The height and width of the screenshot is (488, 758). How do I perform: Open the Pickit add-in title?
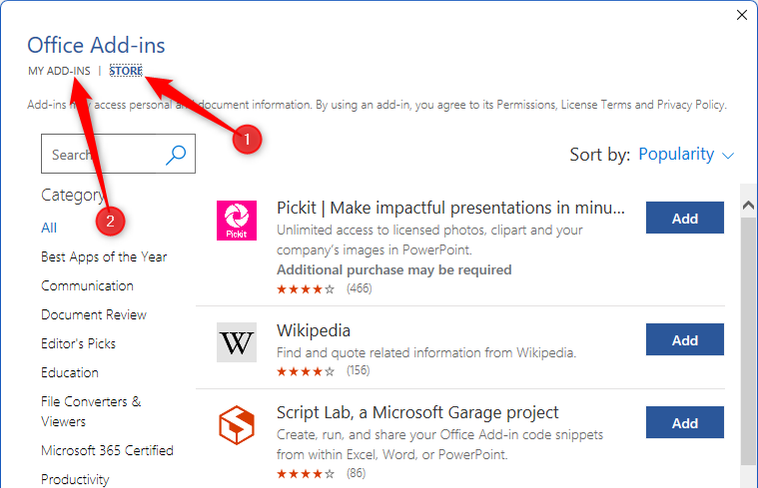[451, 208]
